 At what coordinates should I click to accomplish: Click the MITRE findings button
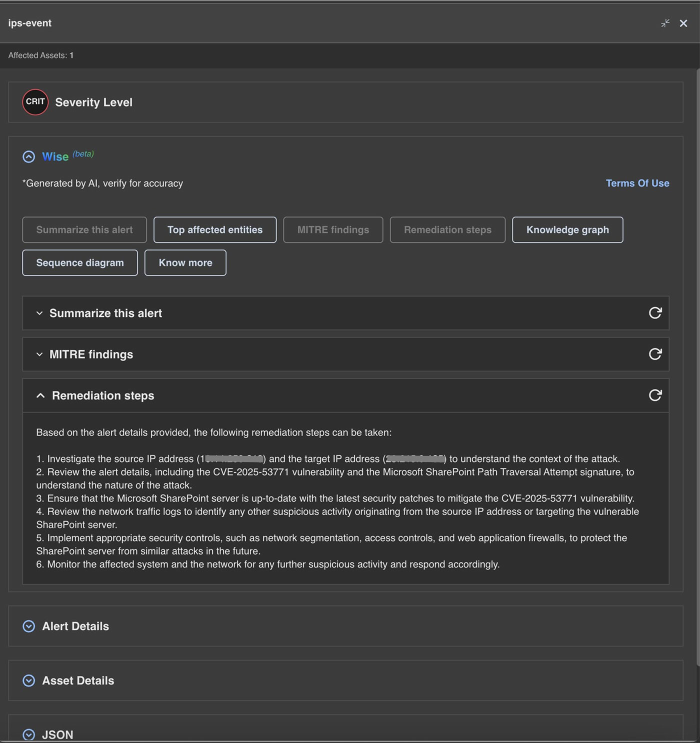pyautogui.click(x=333, y=229)
